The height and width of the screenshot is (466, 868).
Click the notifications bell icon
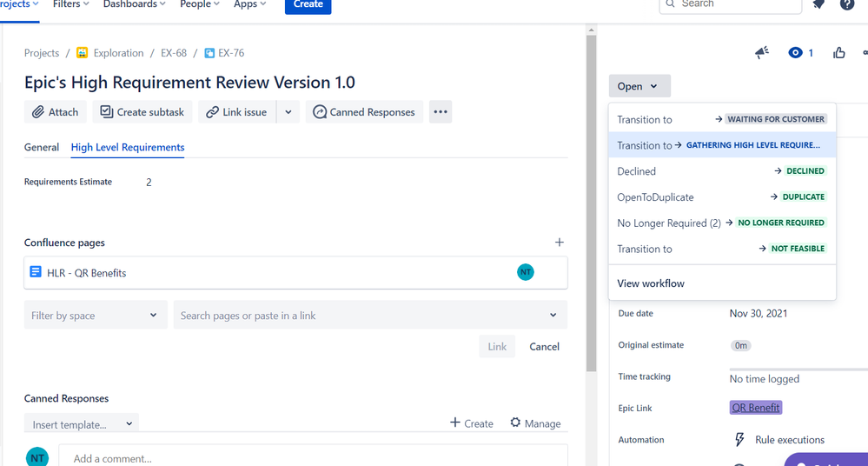coord(818,4)
